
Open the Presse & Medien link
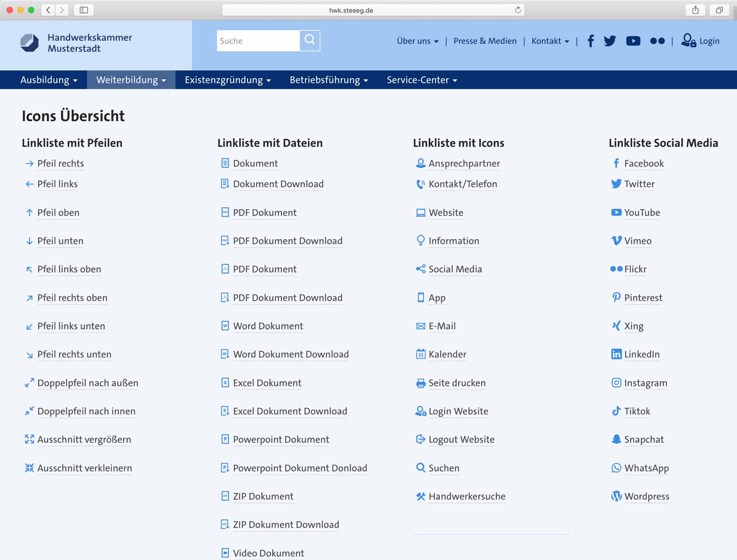[485, 41]
